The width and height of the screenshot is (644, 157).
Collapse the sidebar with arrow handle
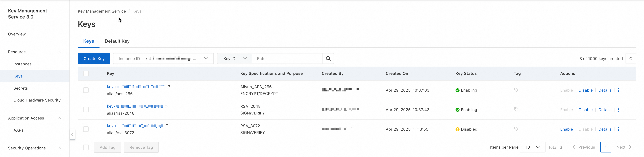click(72, 134)
